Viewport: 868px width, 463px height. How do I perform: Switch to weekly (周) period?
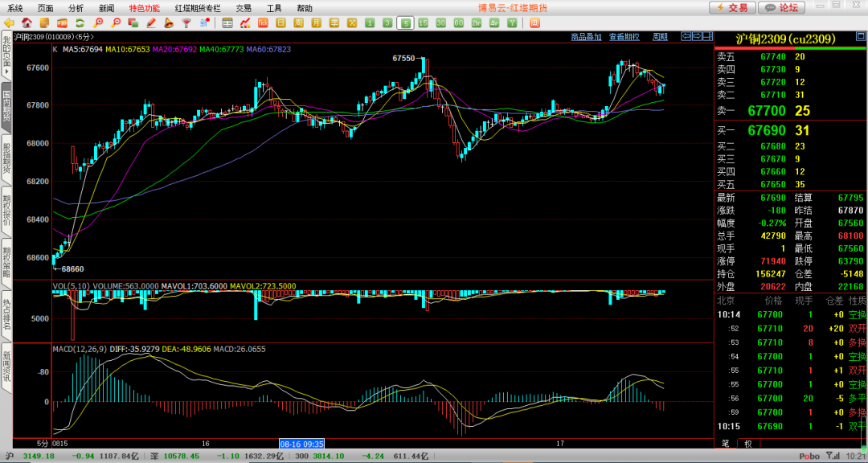click(298, 23)
